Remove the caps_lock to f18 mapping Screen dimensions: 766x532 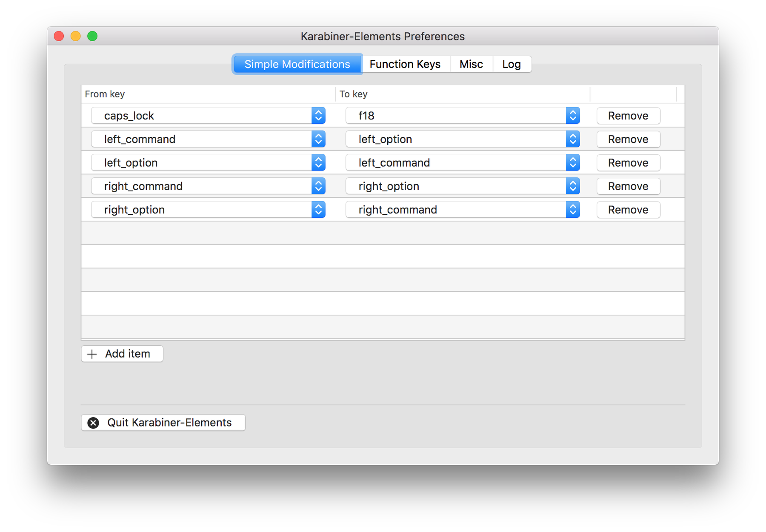(x=628, y=115)
